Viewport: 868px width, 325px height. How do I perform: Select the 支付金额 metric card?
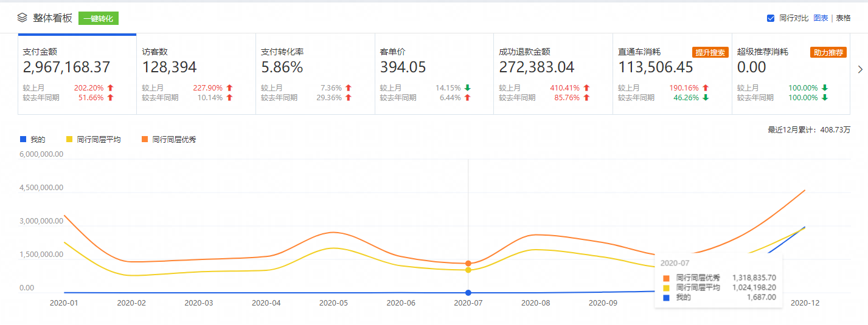pos(77,74)
